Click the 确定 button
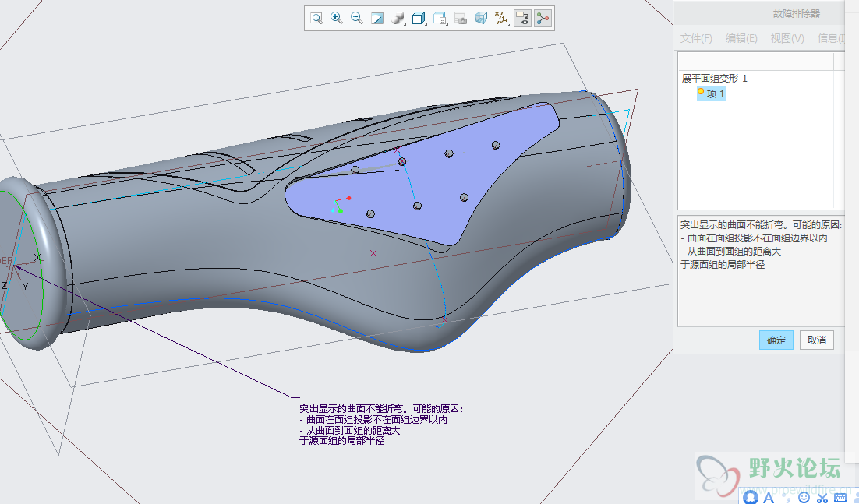 776,340
